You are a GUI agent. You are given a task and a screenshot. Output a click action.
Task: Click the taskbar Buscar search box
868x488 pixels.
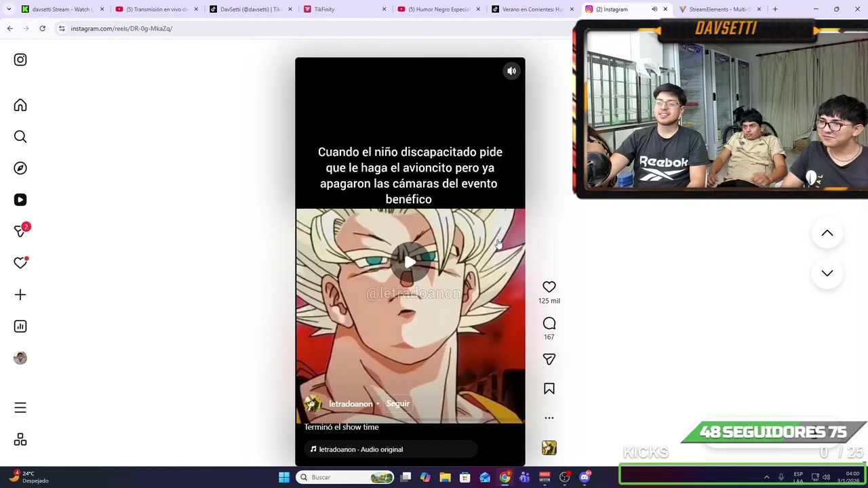click(x=346, y=477)
